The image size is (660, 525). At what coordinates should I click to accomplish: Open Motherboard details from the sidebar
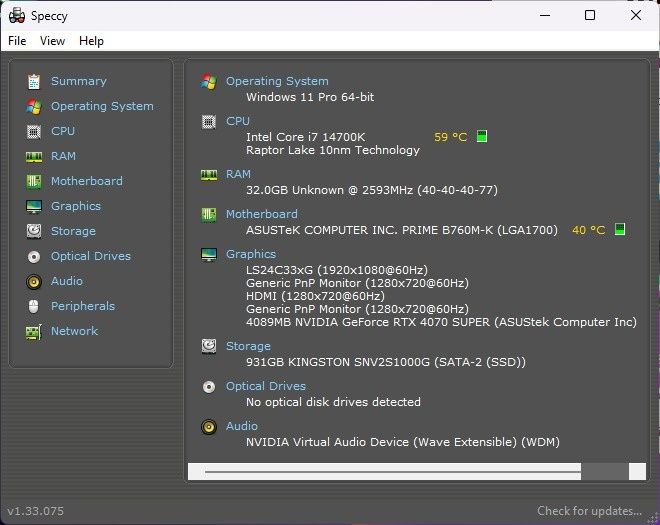[x=87, y=181]
